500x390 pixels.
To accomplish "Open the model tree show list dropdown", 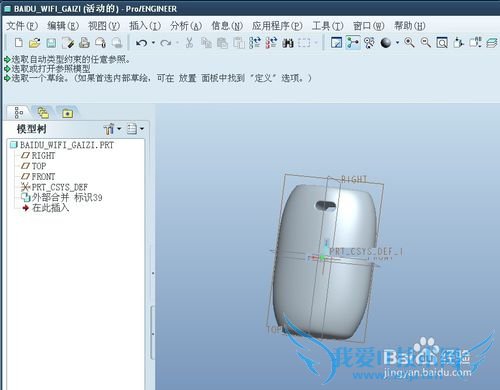I will 136,129.
